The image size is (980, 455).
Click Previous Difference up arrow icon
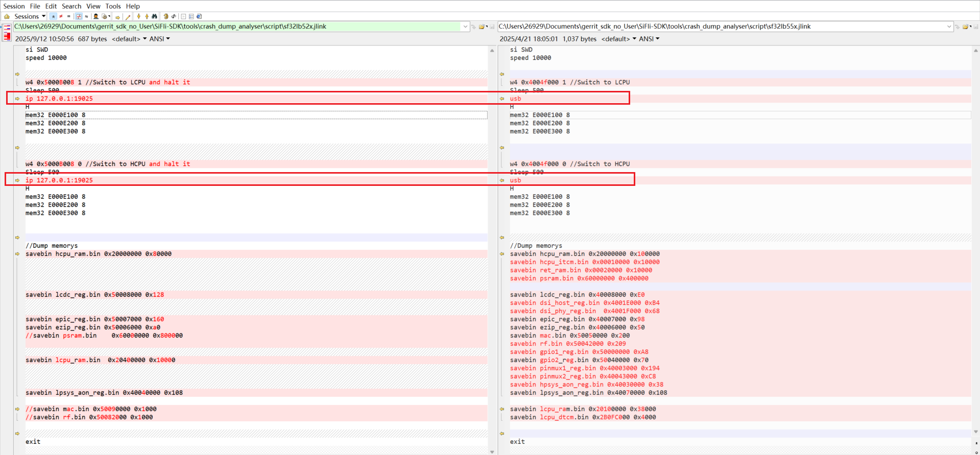click(x=147, y=16)
